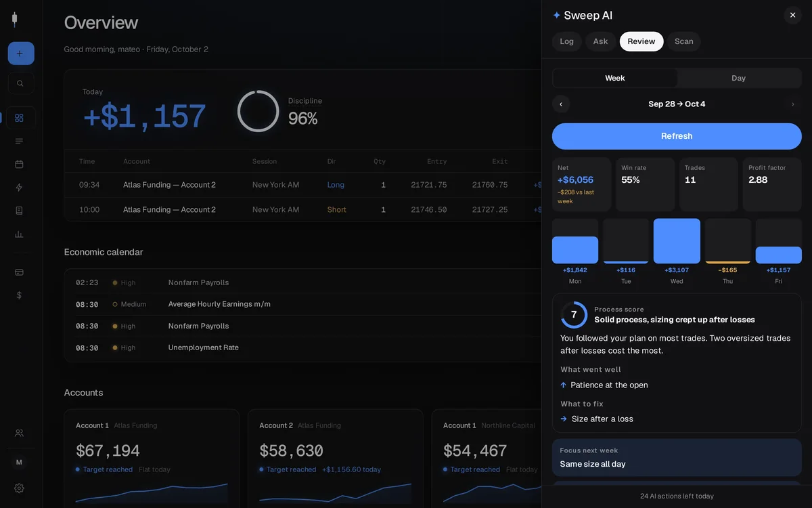Select the Day segment toggle
The height and width of the screenshot is (508, 812).
[x=739, y=78]
